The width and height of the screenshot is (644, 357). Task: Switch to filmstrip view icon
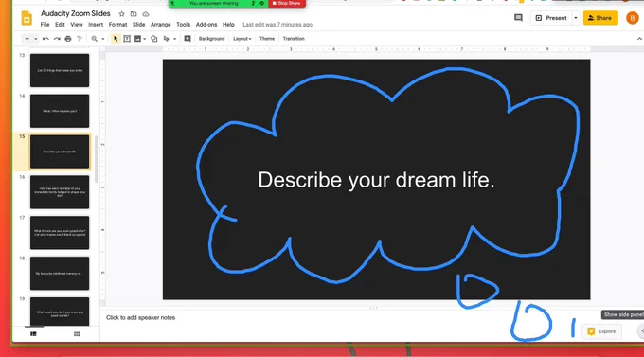[33, 334]
